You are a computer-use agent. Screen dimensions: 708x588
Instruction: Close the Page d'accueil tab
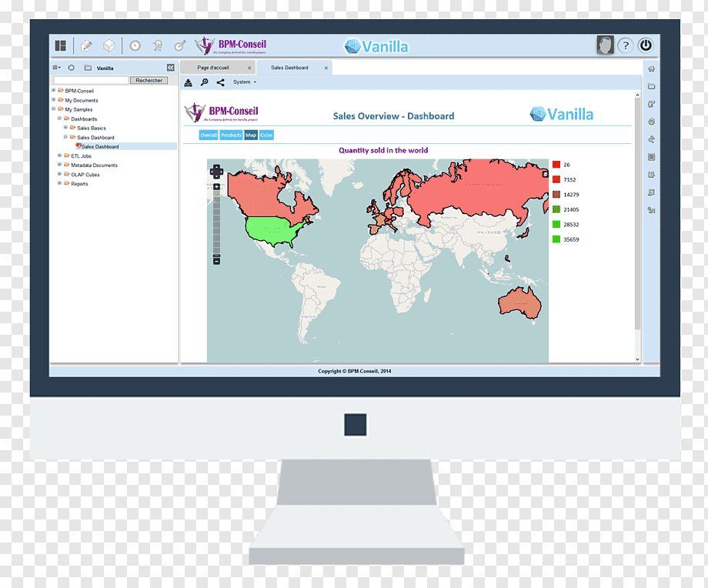click(x=249, y=68)
